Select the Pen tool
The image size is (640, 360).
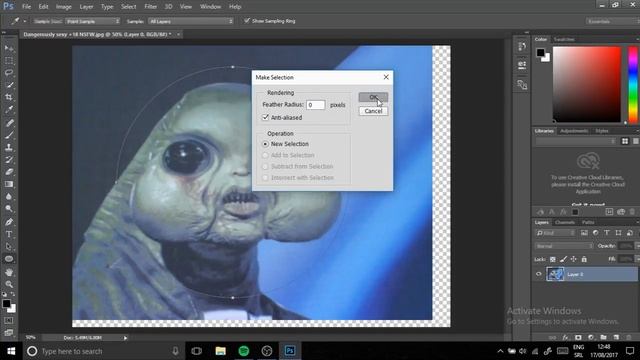point(9,222)
